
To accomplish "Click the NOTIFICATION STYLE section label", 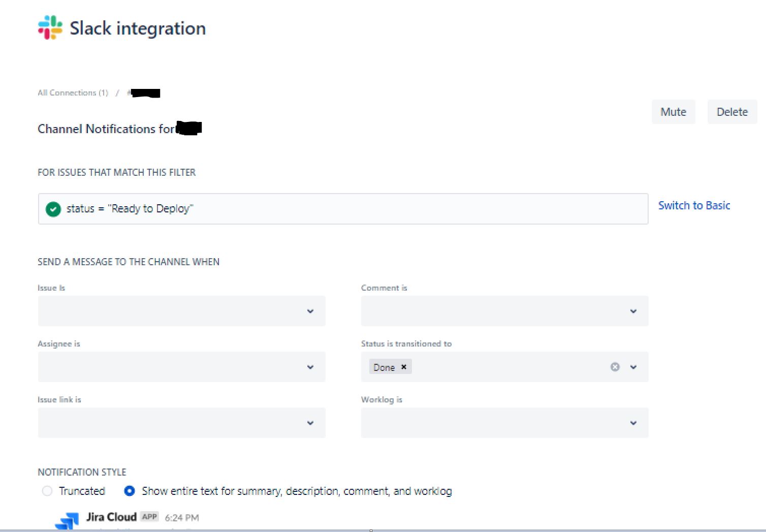I will 82,472.
